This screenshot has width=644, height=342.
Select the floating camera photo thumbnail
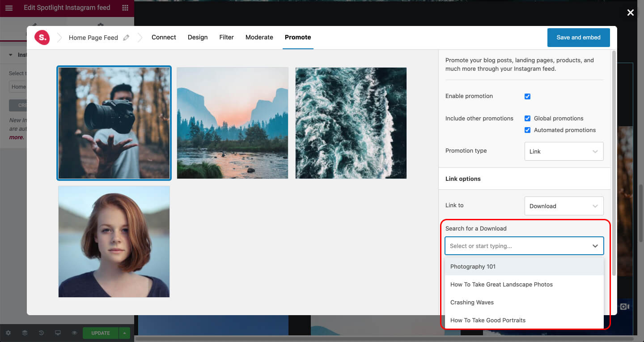click(114, 123)
